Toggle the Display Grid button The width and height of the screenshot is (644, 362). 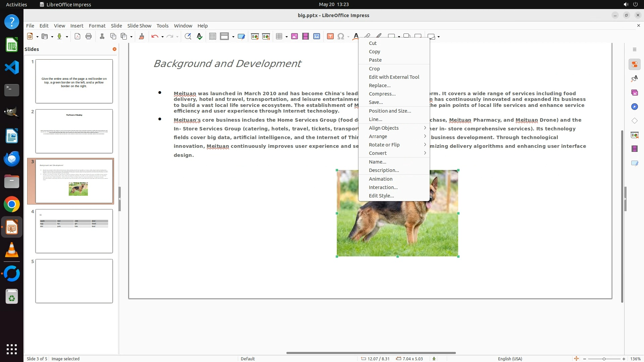212,37
